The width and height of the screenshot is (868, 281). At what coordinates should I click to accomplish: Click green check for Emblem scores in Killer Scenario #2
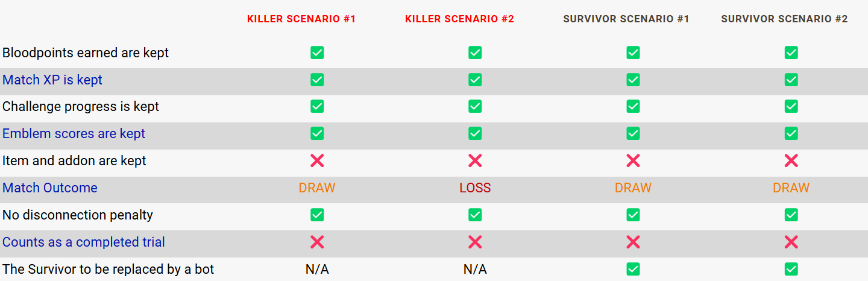475,133
